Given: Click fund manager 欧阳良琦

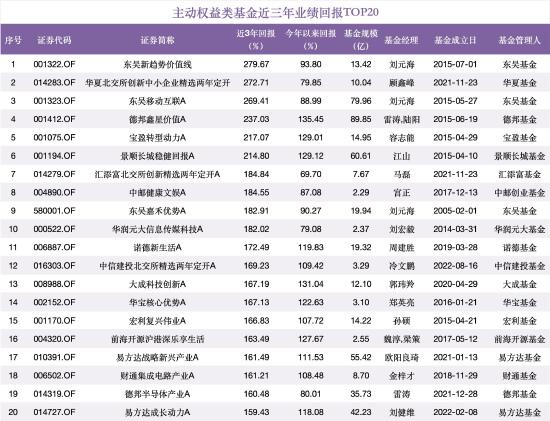Looking at the screenshot, I should [402, 357].
